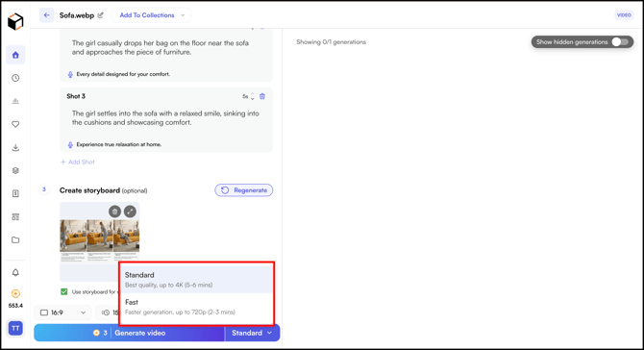
Task: Delete Shot 3 with the trash icon
Action: tap(262, 96)
